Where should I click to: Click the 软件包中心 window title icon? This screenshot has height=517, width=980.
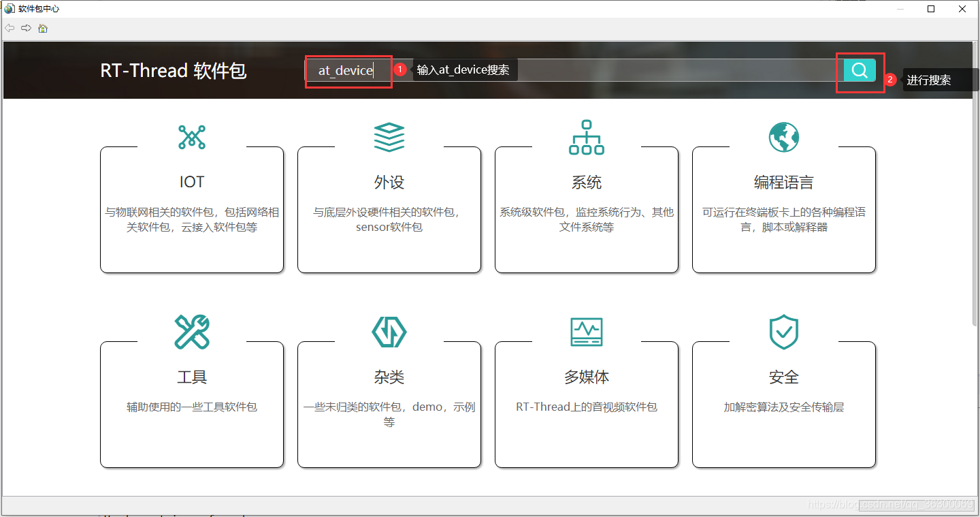click(10, 9)
